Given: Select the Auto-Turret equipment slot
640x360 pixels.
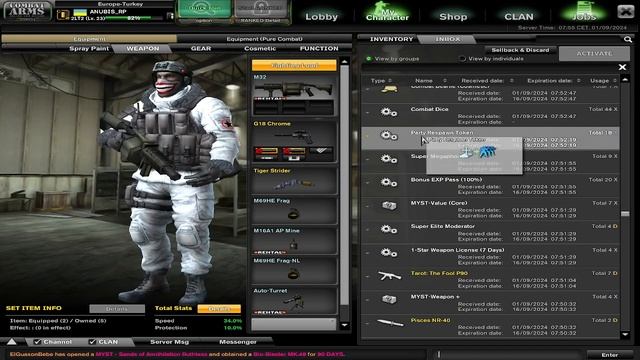Looking at the screenshot, I should click(293, 302).
